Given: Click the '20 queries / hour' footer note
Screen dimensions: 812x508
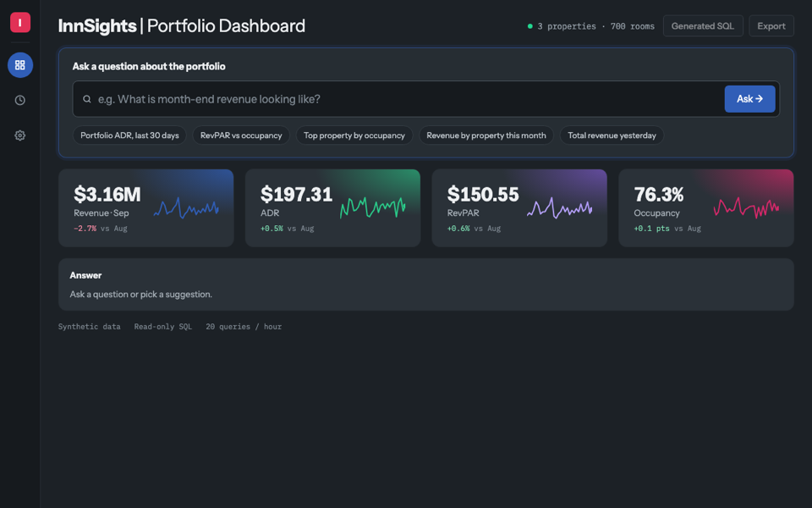Looking at the screenshot, I should coord(244,327).
